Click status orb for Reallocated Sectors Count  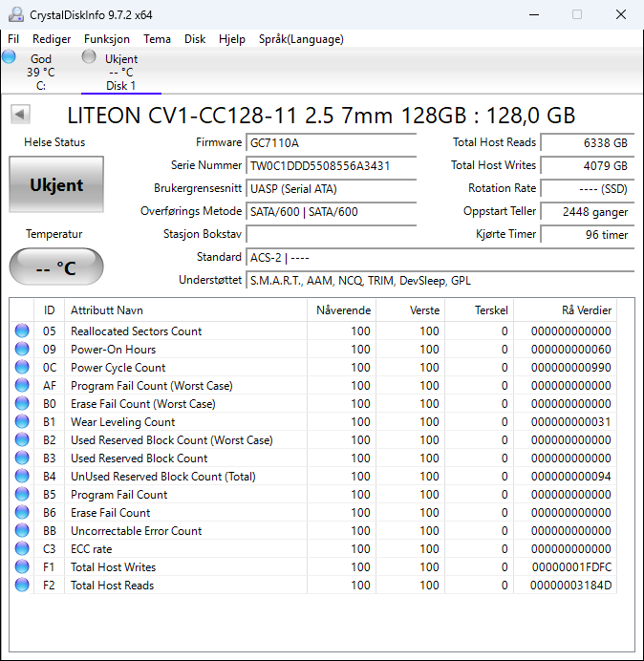coord(22,330)
